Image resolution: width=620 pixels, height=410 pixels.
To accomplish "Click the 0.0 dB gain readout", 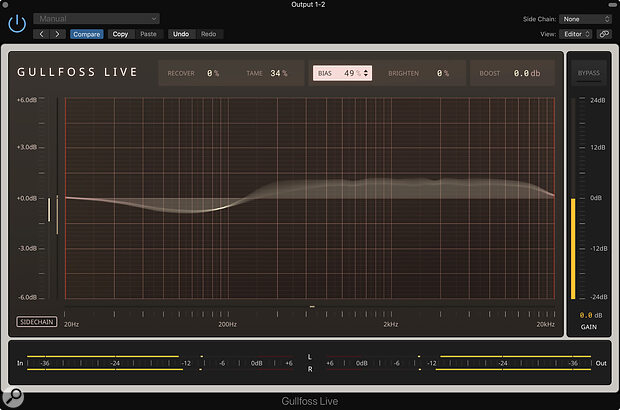I will (x=591, y=315).
